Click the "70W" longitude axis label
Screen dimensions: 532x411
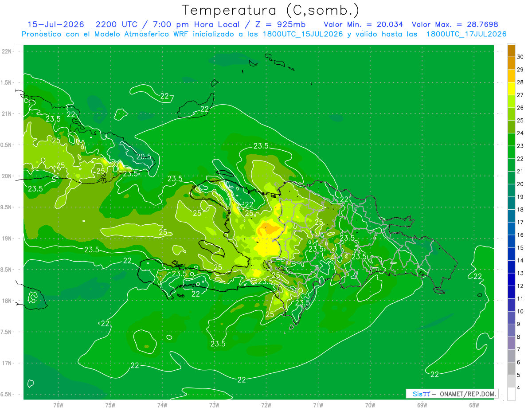point(370,405)
